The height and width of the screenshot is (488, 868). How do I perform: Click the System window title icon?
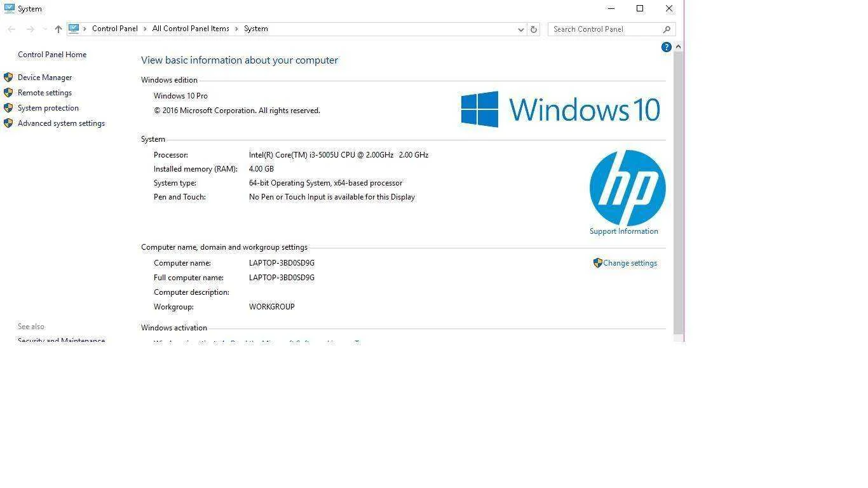(10, 9)
